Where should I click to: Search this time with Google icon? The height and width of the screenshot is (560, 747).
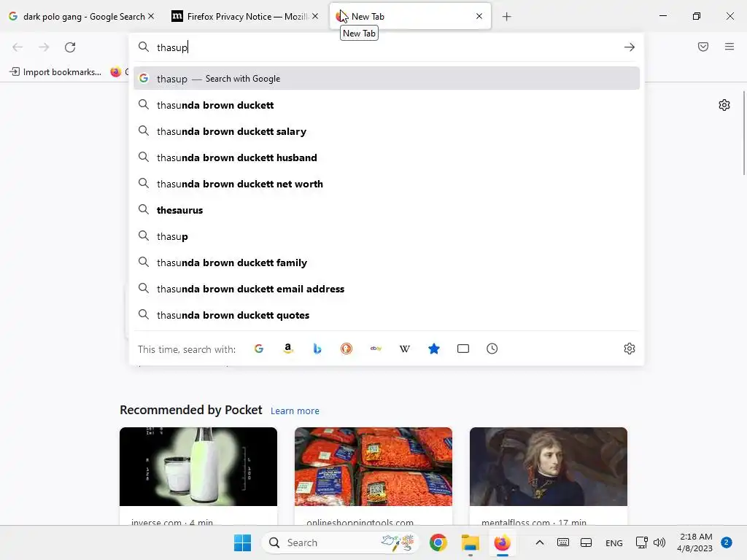(259, 349)
